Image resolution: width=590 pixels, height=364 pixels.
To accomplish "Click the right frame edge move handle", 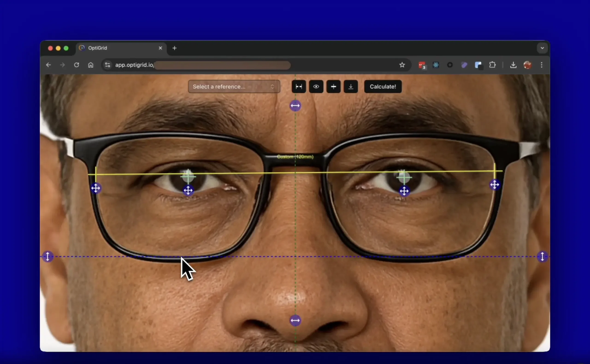I will point(495,185).
